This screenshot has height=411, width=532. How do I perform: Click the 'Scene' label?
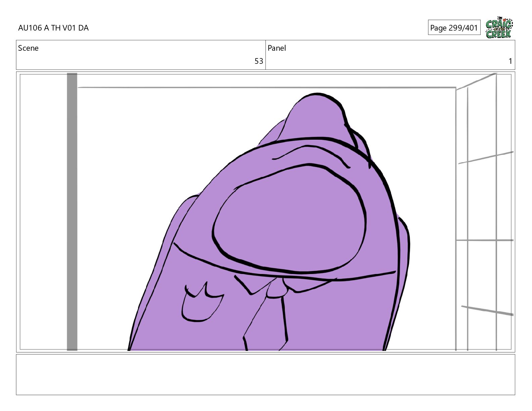[28, 48]
